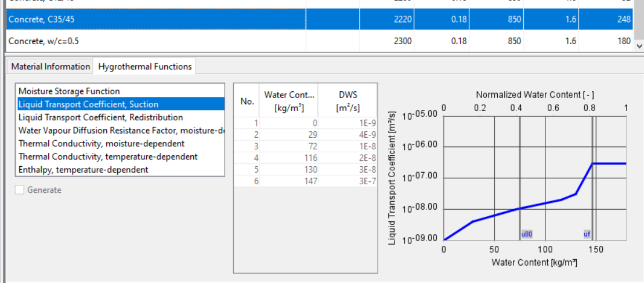
Task: Select Enthalpy, temperature-dependent item
Action: (83, 170)
